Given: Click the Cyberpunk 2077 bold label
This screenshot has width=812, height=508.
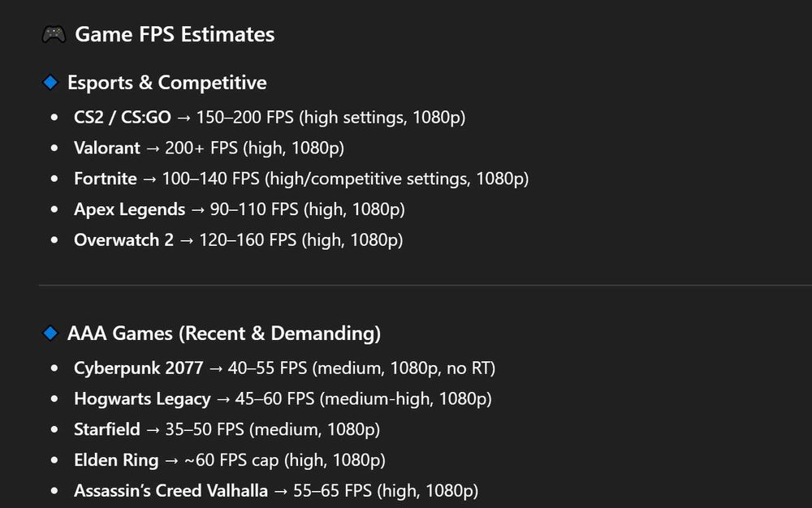Looking at the screenshot, I should coord(138,368).
